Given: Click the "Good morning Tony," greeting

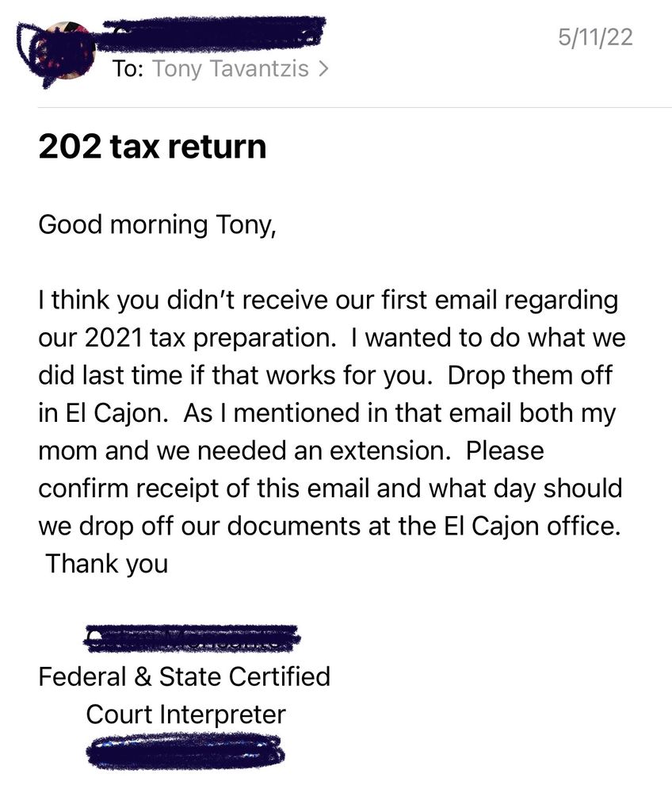Looking at the screenshot, I should pyautogui.click(x=158, y=224).
